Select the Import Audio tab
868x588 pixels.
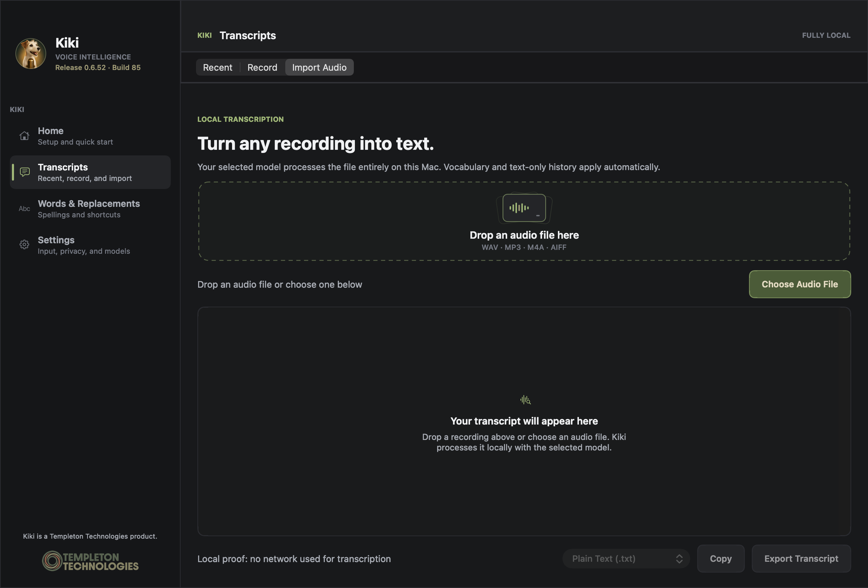click(x=319, y=67)
